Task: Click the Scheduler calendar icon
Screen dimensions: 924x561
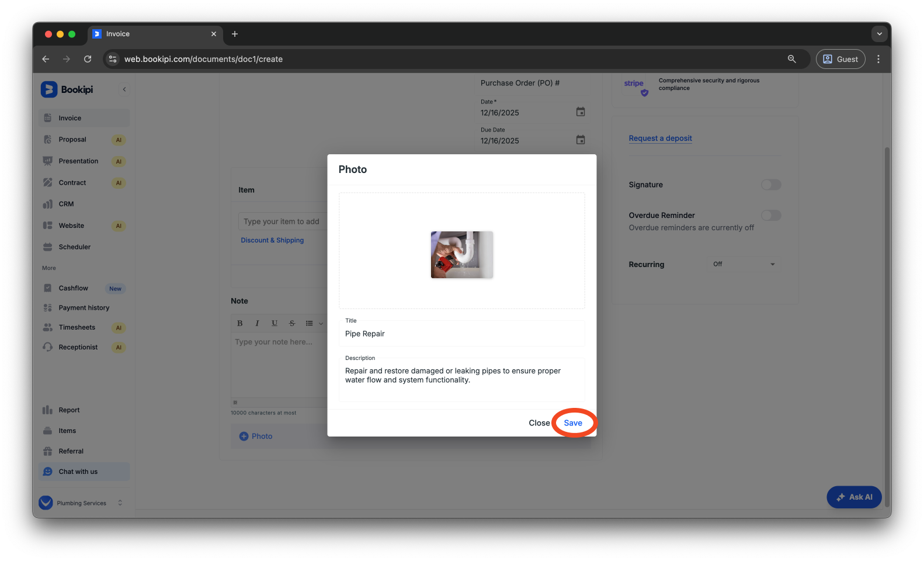Action: [48, 247]
